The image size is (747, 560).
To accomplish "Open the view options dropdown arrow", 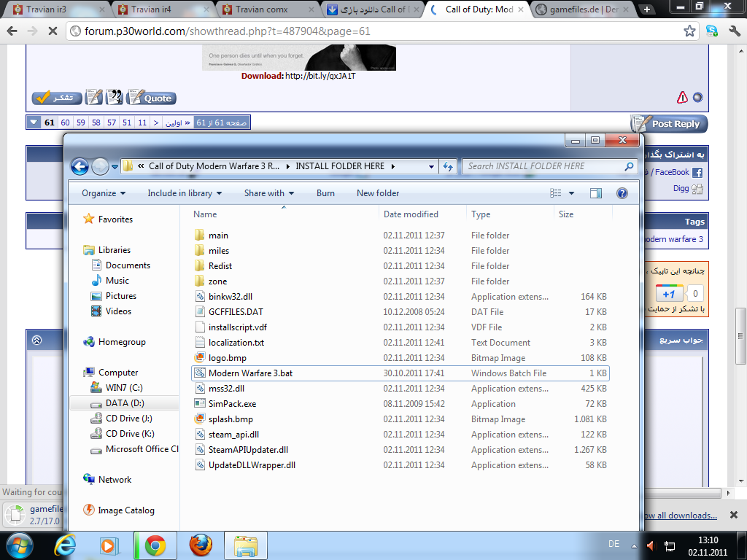I will [571, 192].
